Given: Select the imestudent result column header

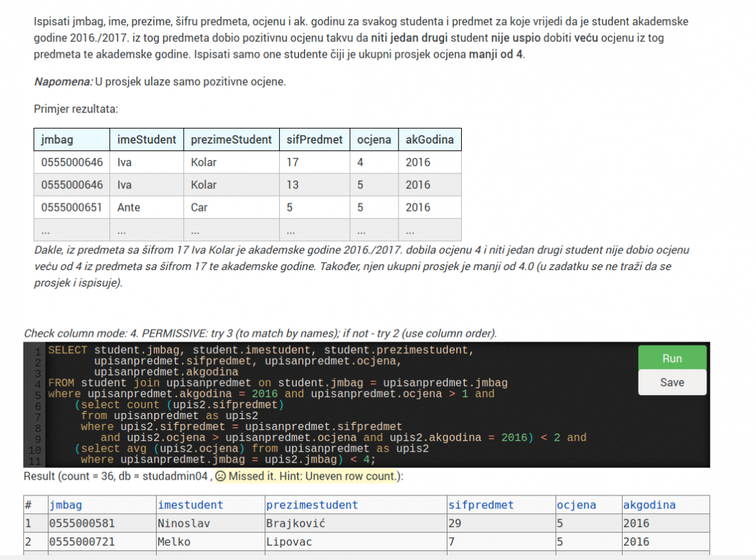Looking at the screenshot, I should (x=210, y=504).
